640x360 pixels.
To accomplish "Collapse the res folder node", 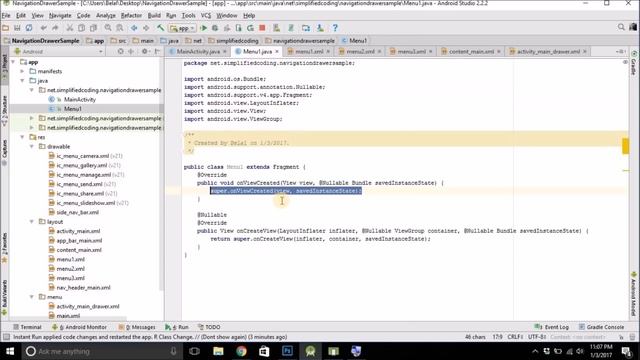I will [22, 137].
